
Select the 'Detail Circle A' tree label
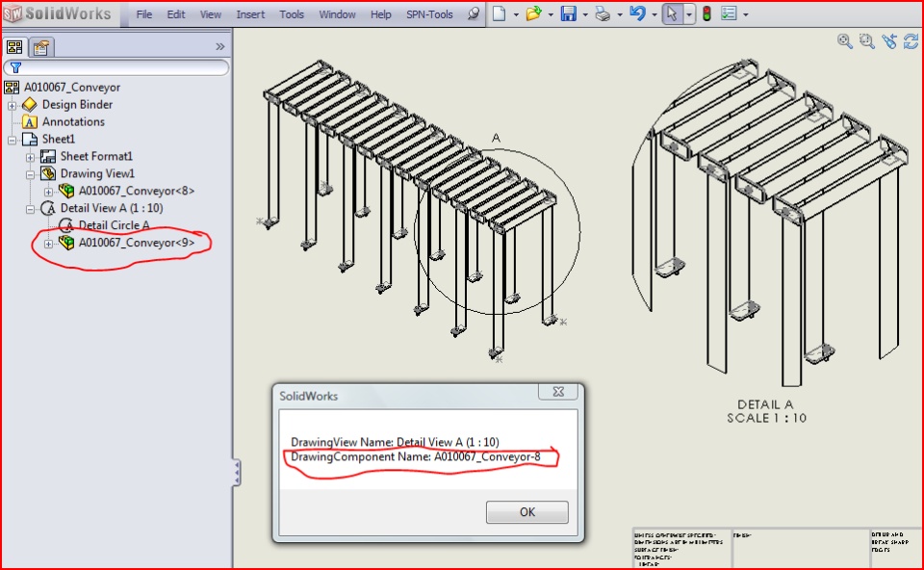point(114,225)
